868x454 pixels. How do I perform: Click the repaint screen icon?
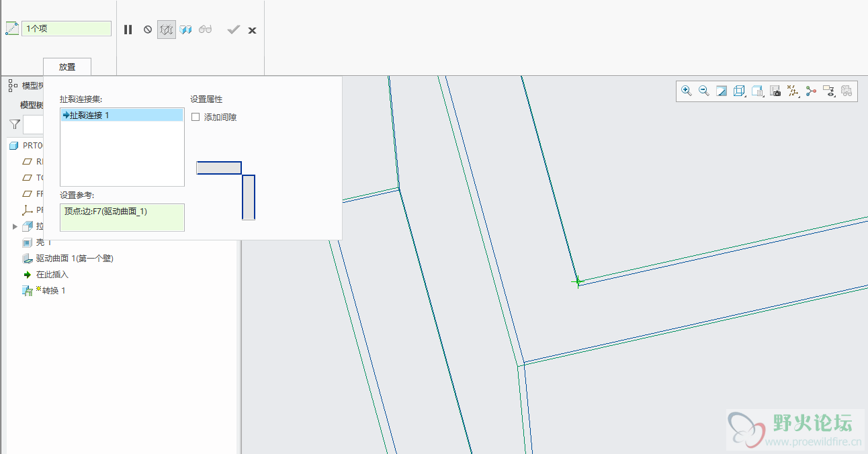coord(722,91)
